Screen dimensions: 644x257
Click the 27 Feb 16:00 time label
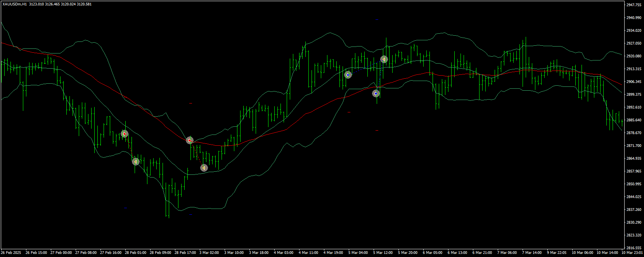111,253
